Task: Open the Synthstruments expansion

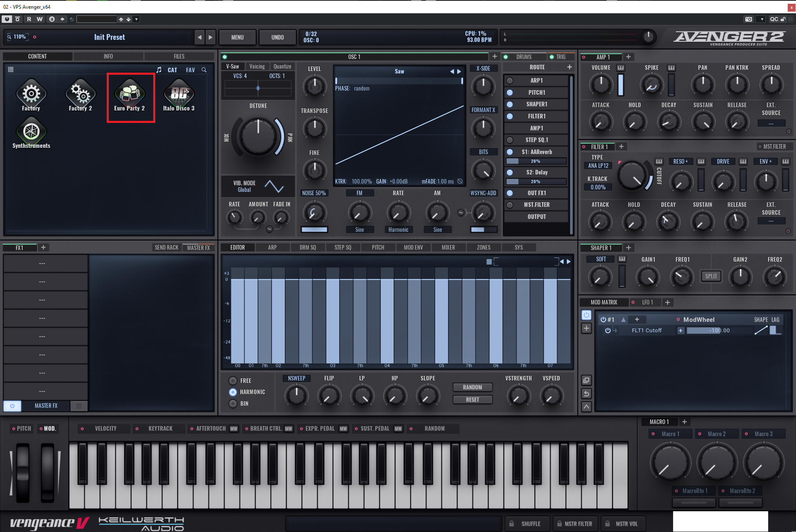Action: (x=31, y=132)
